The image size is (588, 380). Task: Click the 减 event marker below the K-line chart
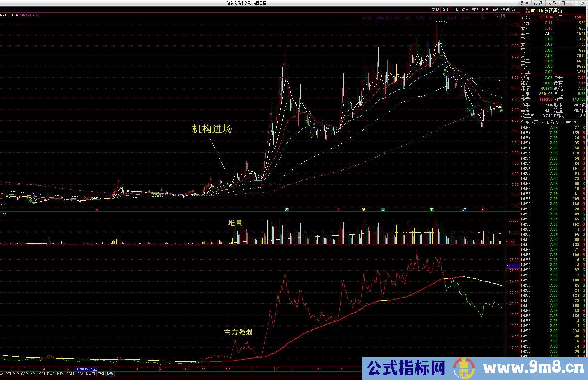[432, 209]
